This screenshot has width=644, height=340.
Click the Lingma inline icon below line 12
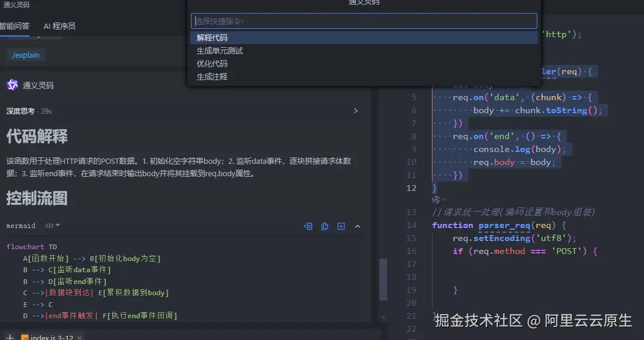[436, 200]
